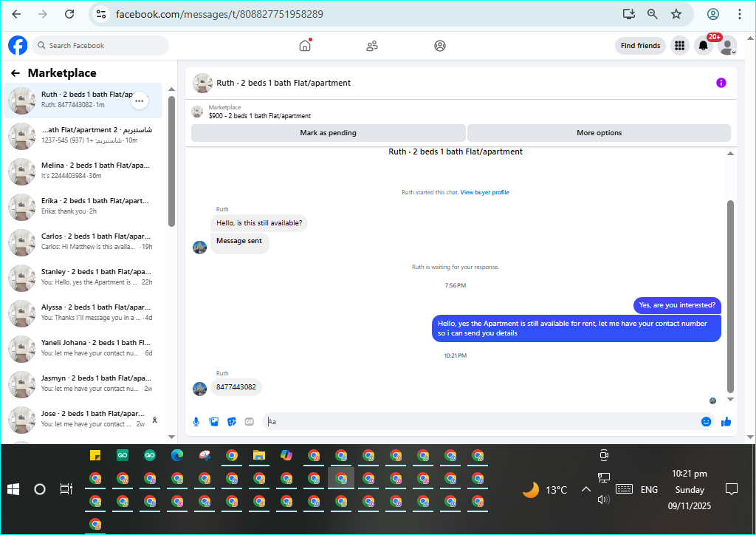This screenshot has height=535, width=756.
Task: Open the Chrome three-dot menu
Action: point(739,14)
